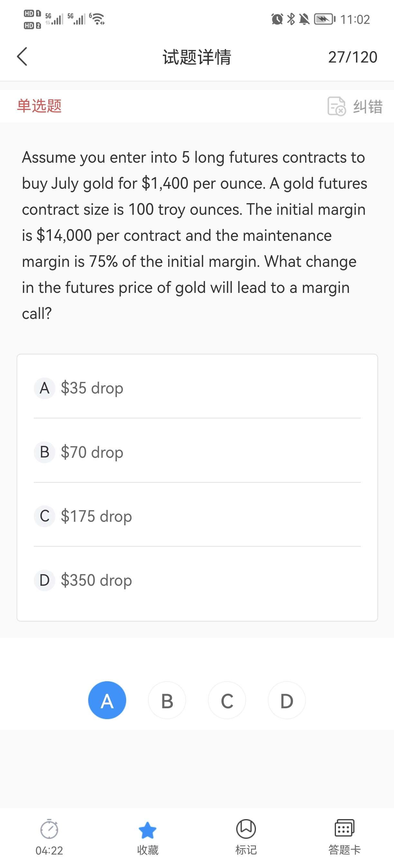Tap the 纠错 text label
This screenshot has height=868, width=394.
coord(368,106)
